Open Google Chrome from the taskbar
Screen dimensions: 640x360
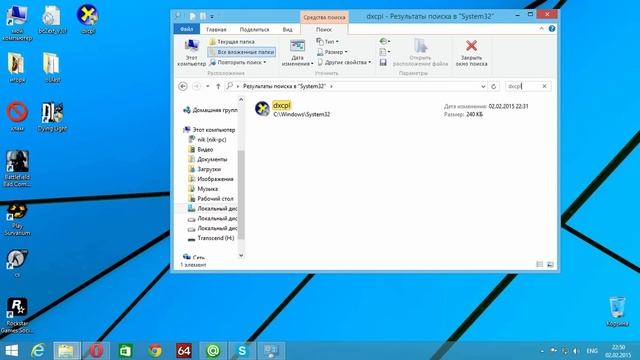pyautogui.click(x=155, y=351)
